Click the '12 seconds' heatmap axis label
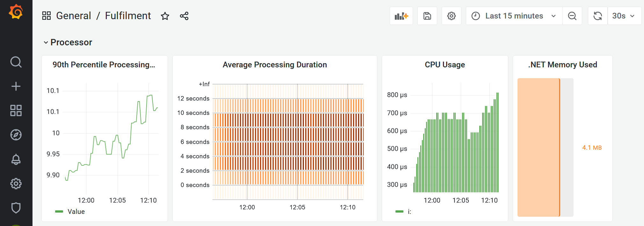Viewport: 644px width, 226px height. 193,98
